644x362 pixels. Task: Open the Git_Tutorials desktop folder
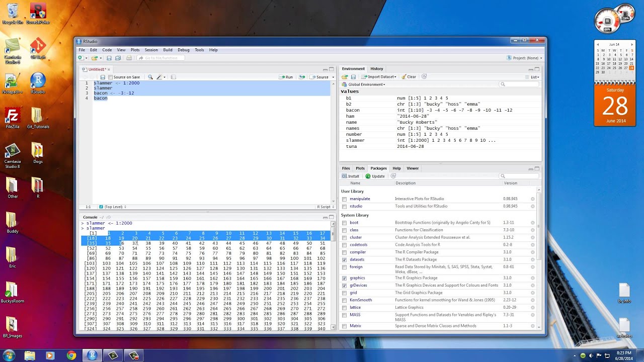[38, 119]
